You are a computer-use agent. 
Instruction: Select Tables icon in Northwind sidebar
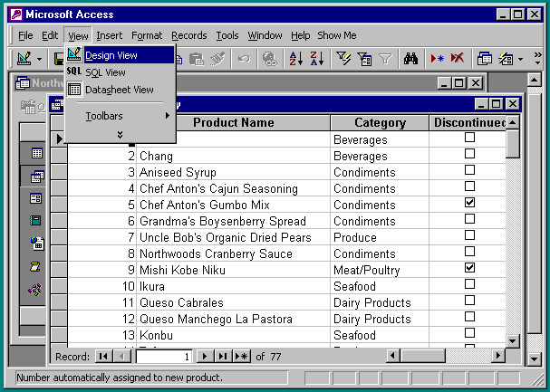(x=36, y=153)
